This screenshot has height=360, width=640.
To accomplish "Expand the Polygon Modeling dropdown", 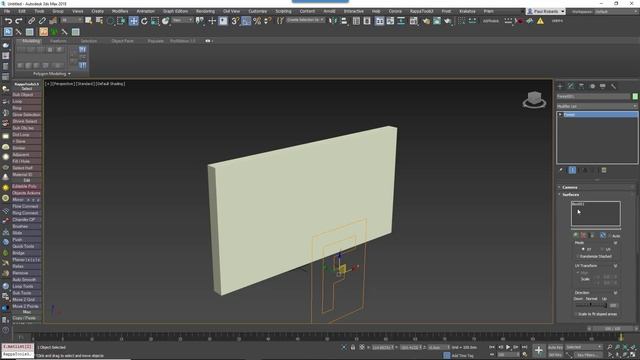I will point(51,74).
